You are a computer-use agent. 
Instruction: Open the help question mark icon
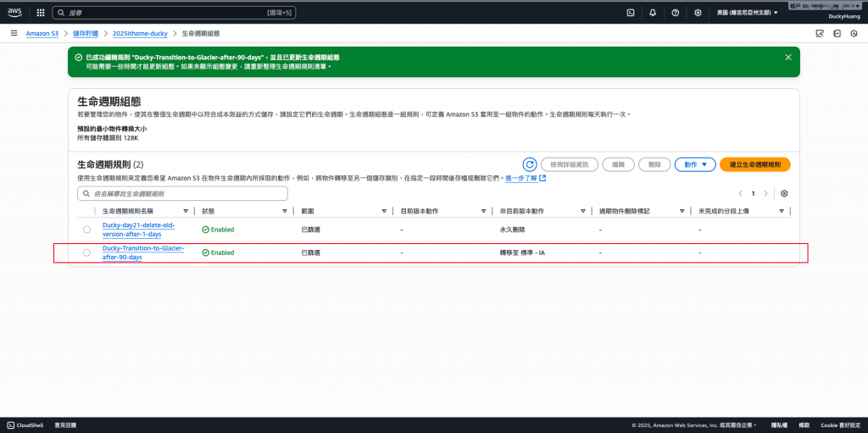pyautogui.click(x=676, y=12)
